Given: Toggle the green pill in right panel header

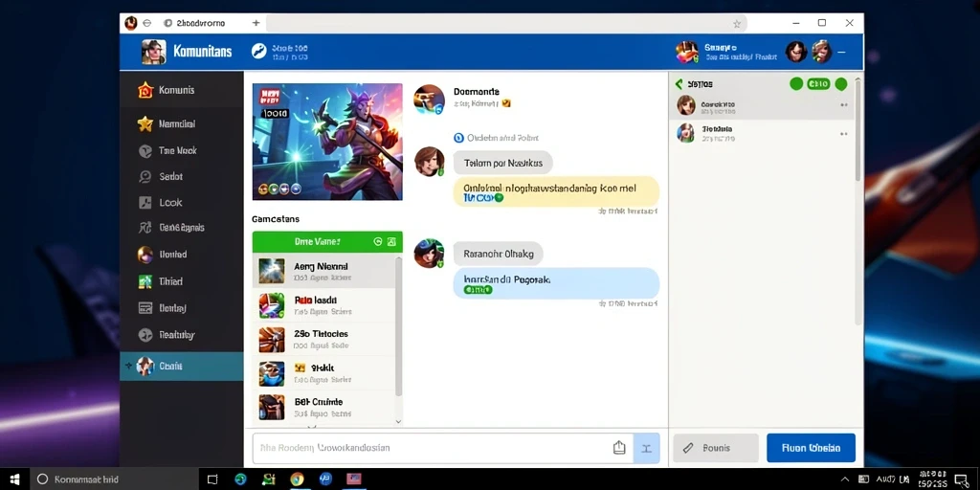Looking at the screenshot, I should (818, 84).
